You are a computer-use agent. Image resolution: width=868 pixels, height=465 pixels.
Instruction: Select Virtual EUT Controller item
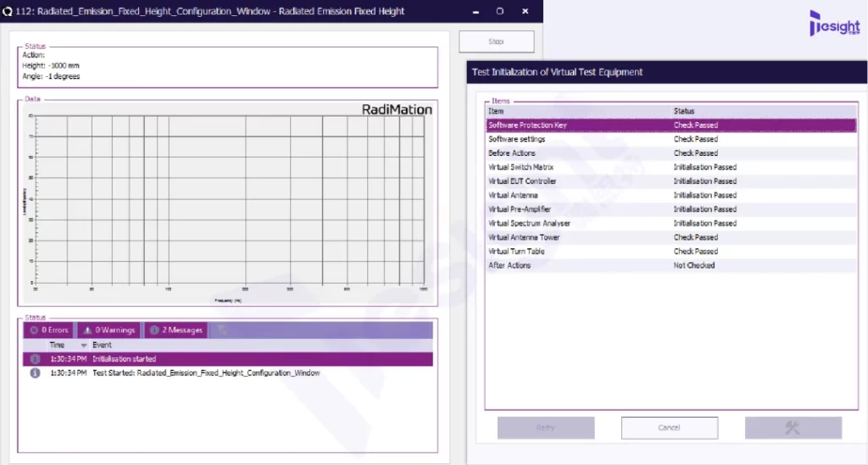pos(671,181)
